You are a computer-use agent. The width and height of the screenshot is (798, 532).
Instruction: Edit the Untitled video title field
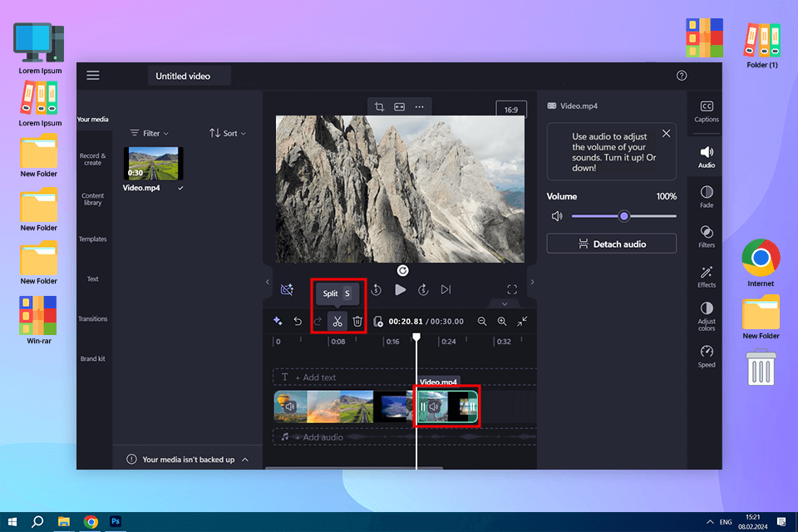(189, 76)
